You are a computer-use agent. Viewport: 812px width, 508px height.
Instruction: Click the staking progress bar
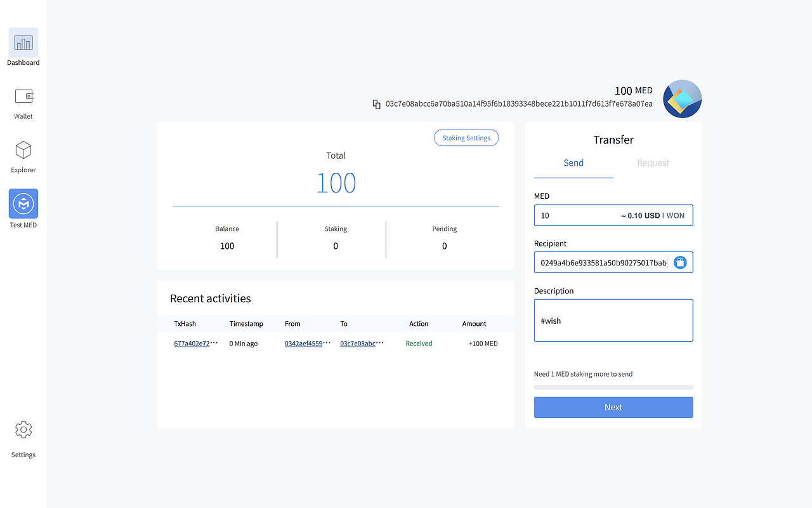pyautogui.click(x=613, y=387)
